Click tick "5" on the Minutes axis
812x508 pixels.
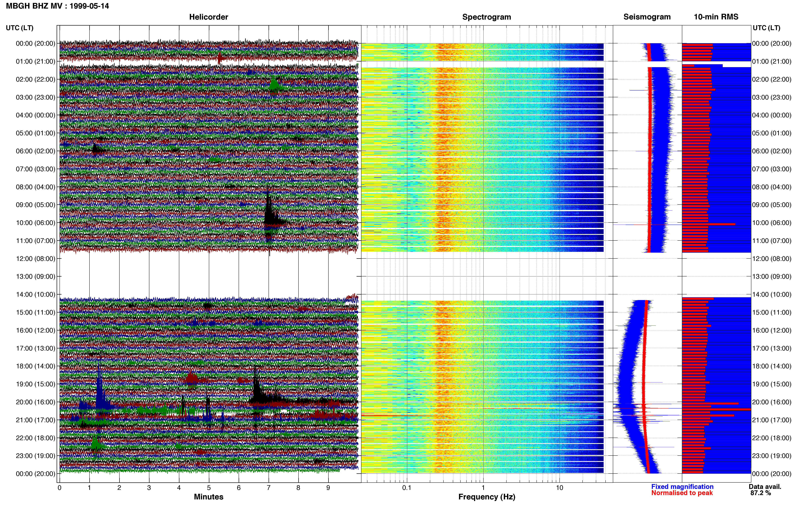(209, 488)
